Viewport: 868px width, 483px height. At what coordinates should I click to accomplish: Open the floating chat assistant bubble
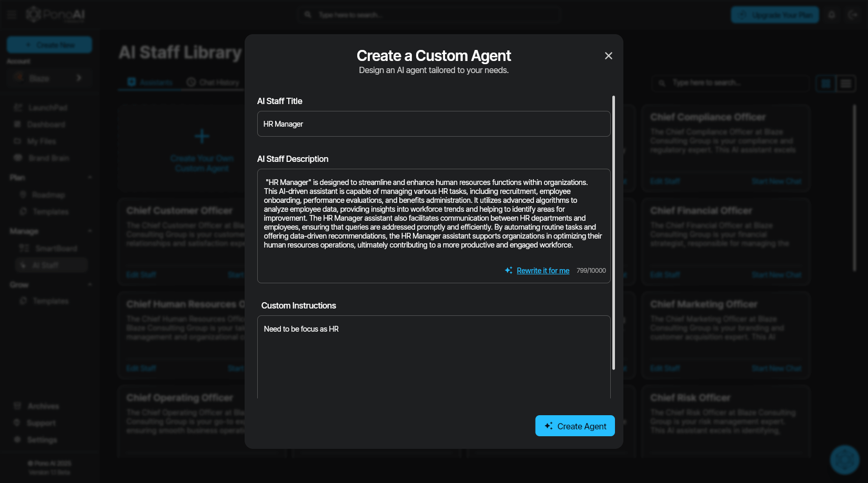coord(845,459)
